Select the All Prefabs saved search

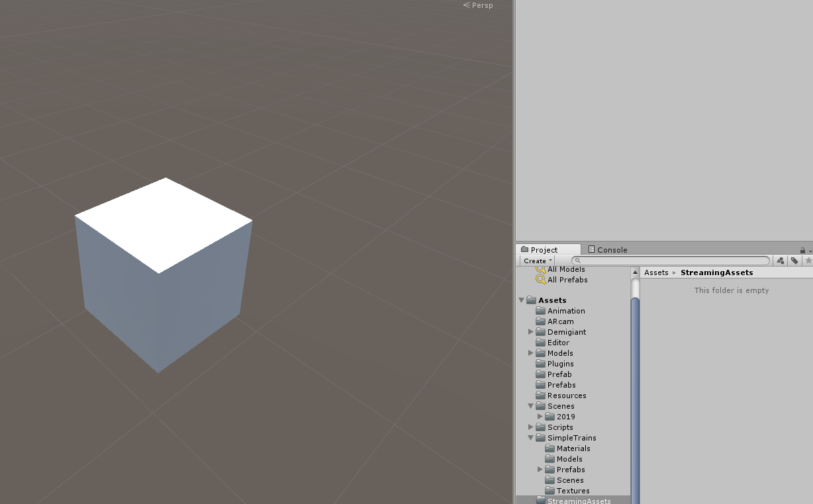point(561,280)
